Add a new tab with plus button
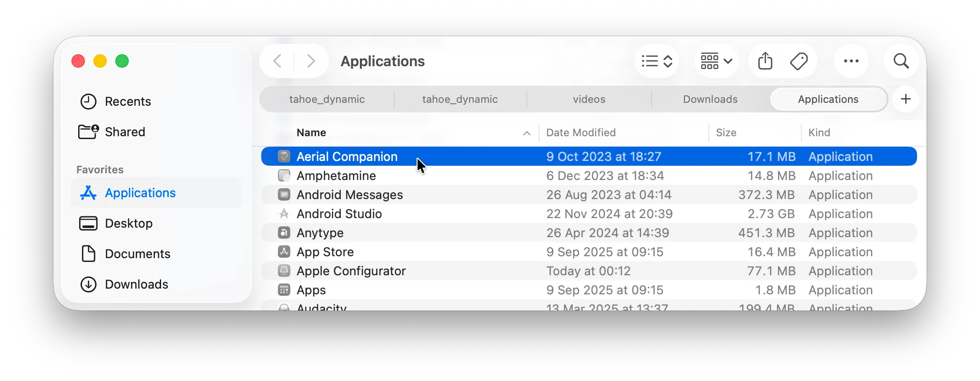This screenshot has height=381, width=980. [906, 99]
